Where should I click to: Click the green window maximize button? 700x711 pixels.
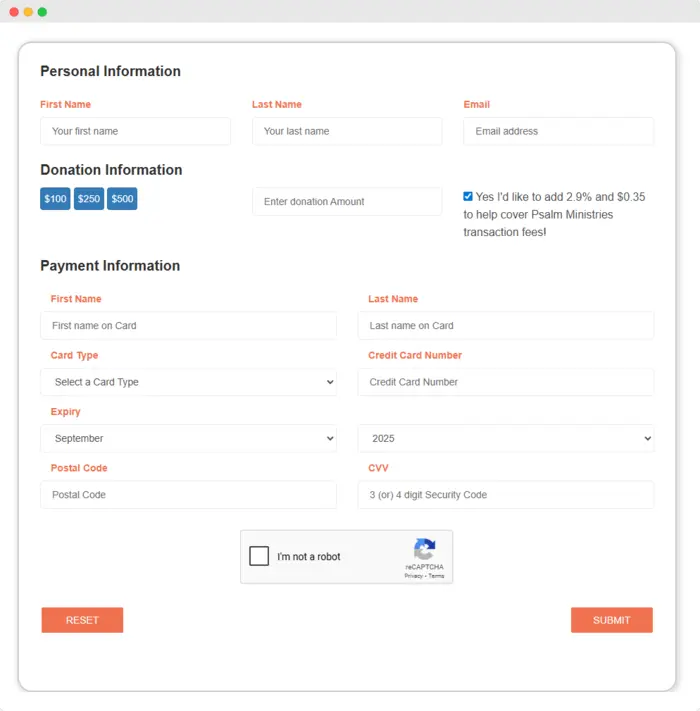click(42, 12)
